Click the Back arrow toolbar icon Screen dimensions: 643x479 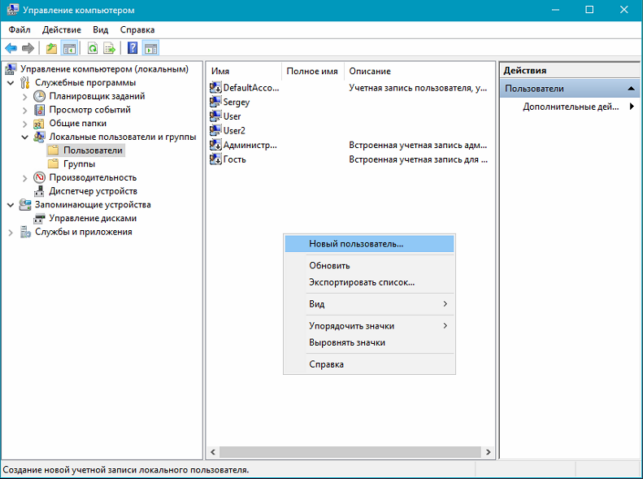click(x=11, y=48)
